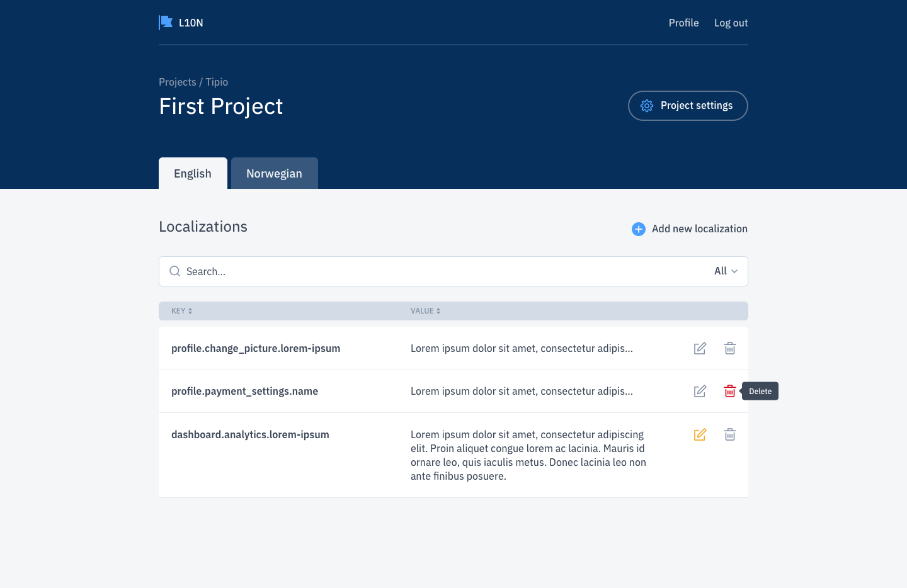Image resolution: width=907 pixels, height=588 pixels.
Task: Switch to the Norwegian tab
Action: click(x=274, y=173)
